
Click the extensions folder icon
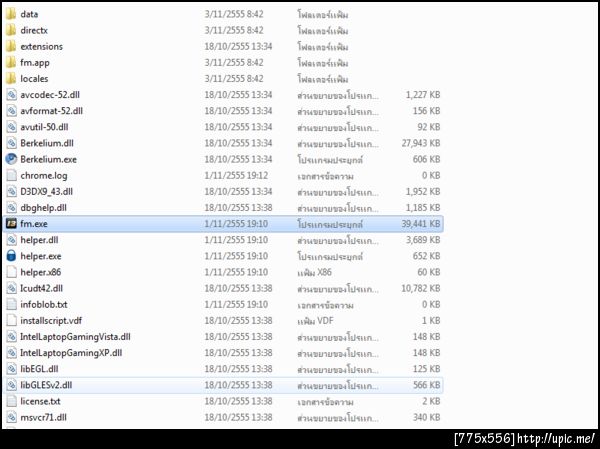(11, 46)
